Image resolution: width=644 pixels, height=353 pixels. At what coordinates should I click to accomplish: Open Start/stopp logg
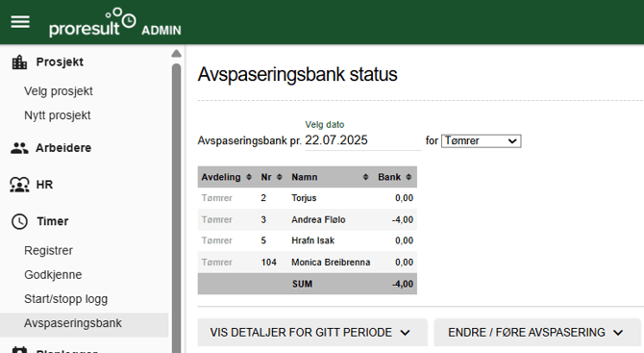point(65,299)
